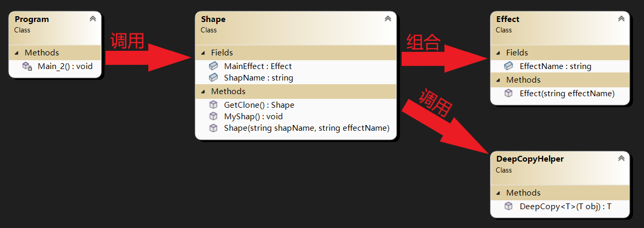Collapse the Fields section in Effect
The image size is (644, 228).
(x=498, y=53)
